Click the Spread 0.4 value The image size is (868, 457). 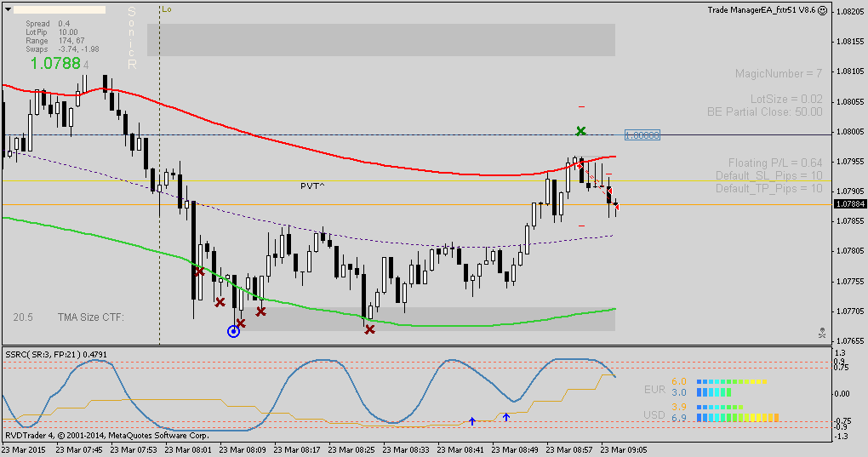pos(64,24)
